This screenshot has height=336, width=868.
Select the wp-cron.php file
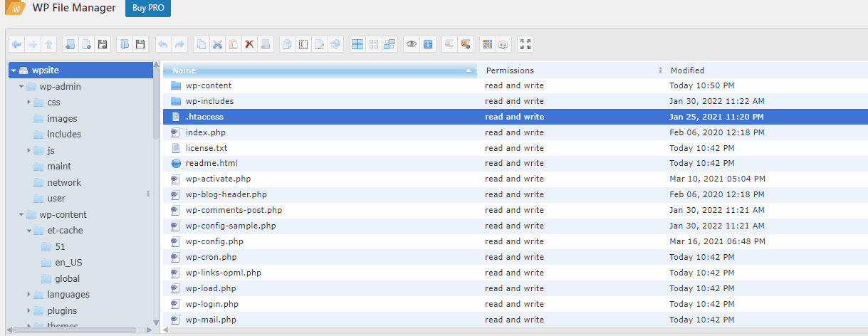pos(516,257)
